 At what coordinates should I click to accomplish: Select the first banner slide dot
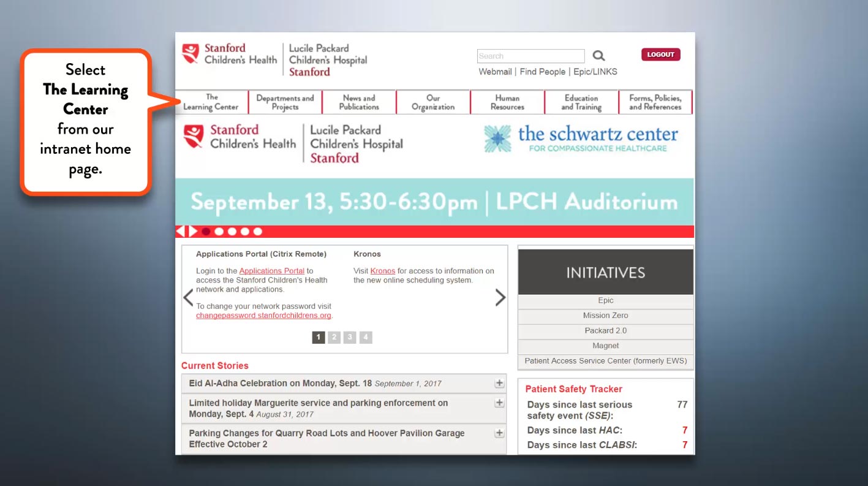[x=206, y=232]
